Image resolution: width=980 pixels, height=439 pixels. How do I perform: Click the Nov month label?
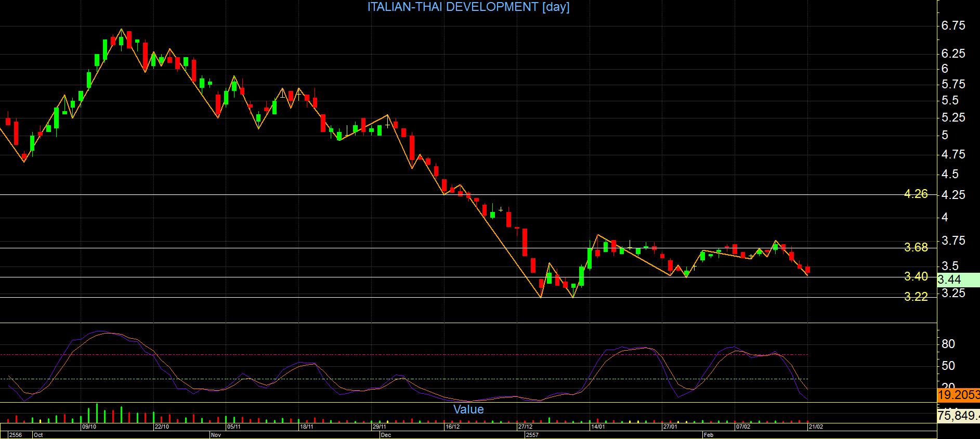tap(216, 435)
